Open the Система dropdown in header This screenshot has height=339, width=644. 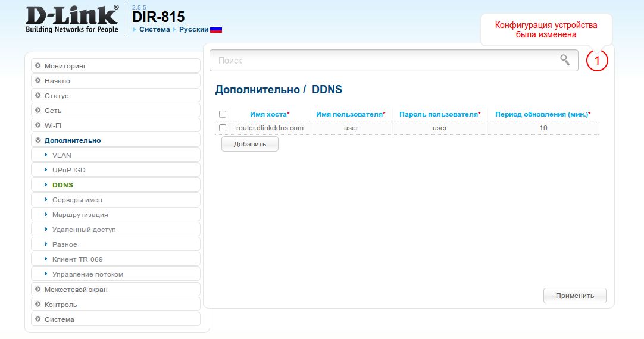coord(154,29)
